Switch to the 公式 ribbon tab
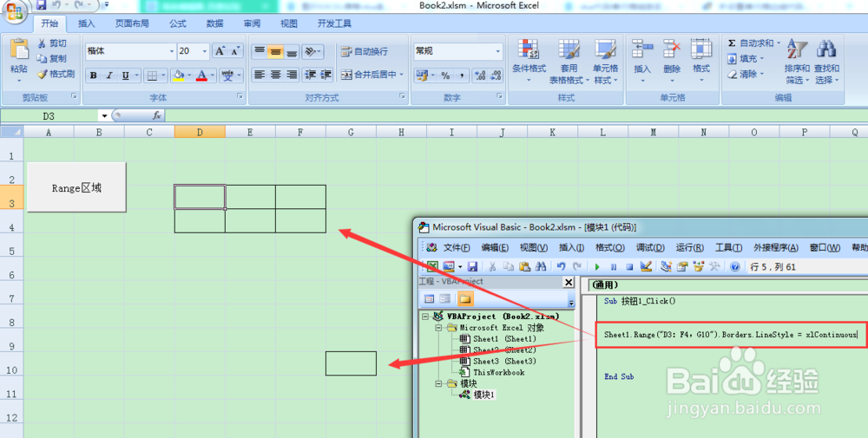Screen dimensions: 868x438 (x=178, y=23)
